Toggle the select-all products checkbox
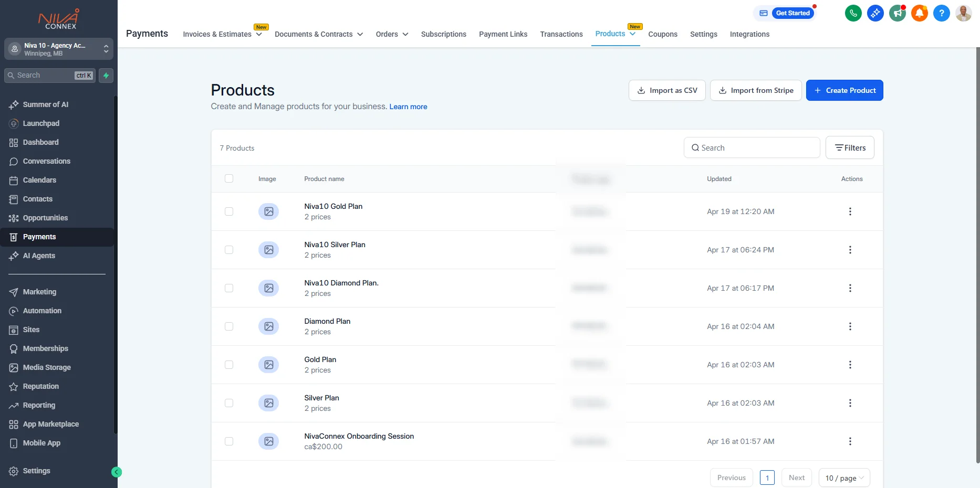The image size is (980, 488). 229,178
